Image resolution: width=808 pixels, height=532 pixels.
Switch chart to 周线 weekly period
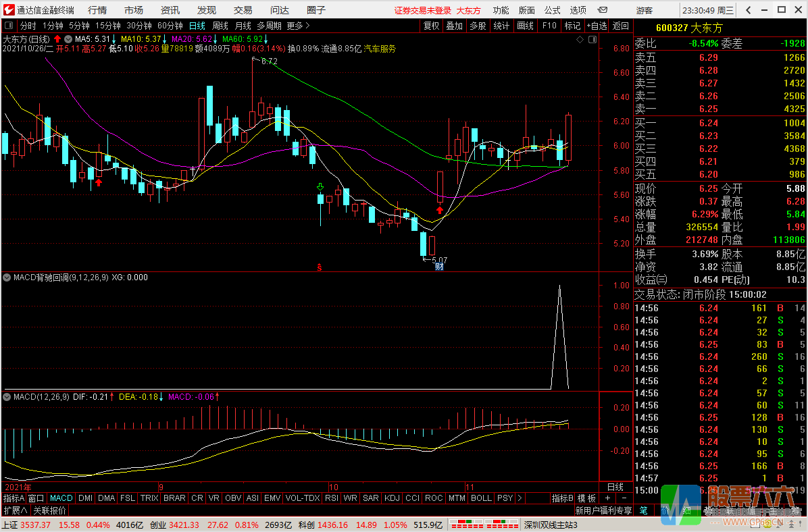click(x=220, y=26)
